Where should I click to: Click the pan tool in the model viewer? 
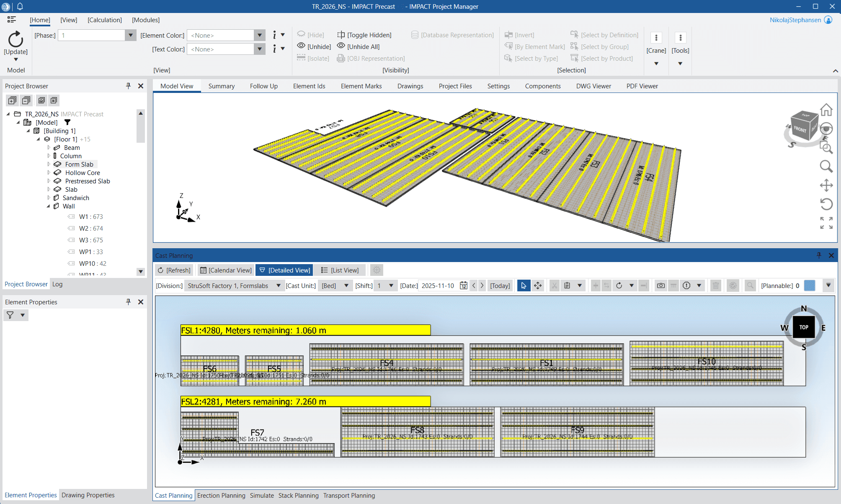click(826, 185)
